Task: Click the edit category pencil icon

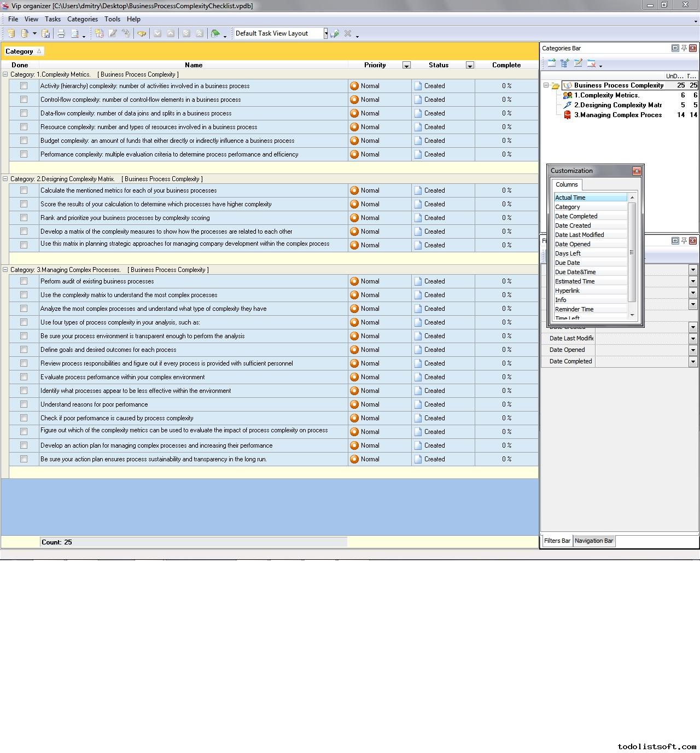Action: (x=578, y=63)
